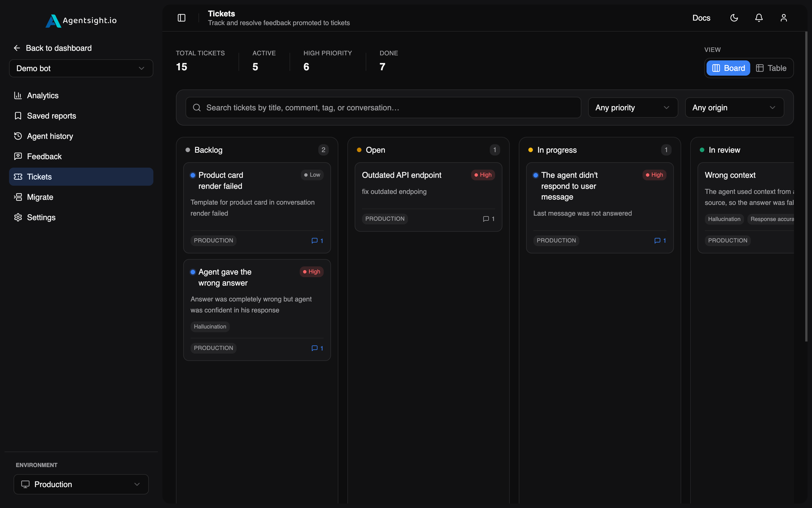Toggle the sidebar panel icon
This screenshot has height=508, width=812.
tap(181, 18)
